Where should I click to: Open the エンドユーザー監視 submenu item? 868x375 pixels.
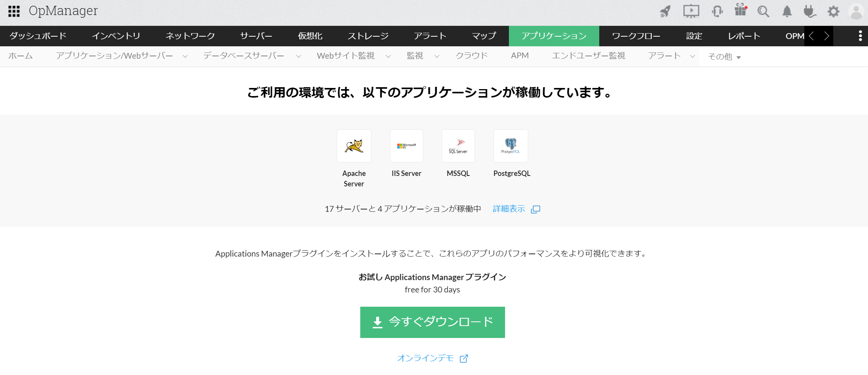coord(589,56)
